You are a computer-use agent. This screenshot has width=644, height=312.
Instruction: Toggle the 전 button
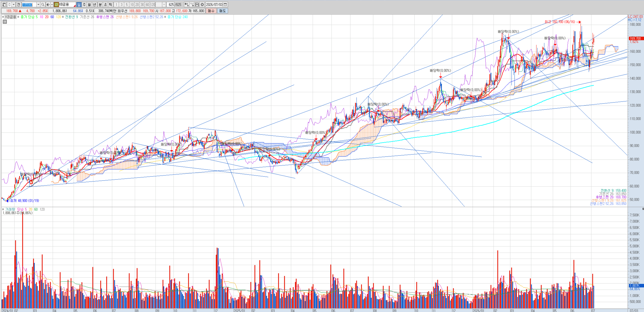coord(18,5)
